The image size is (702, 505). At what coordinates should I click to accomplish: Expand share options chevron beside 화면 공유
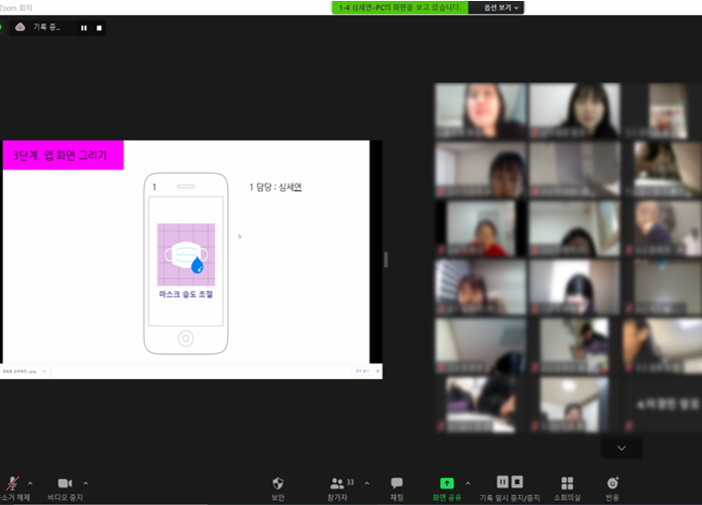click(467, 484)
